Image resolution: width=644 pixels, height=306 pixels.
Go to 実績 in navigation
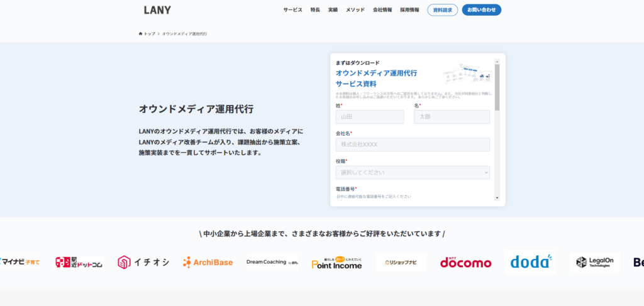[x=333, y=10]
